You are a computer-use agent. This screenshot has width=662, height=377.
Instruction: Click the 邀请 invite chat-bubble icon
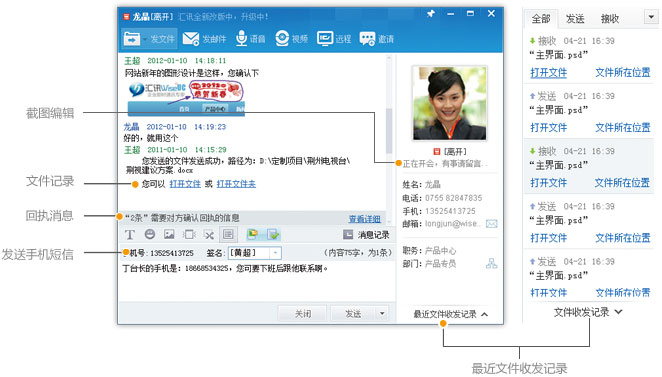[x=367, y=39]
